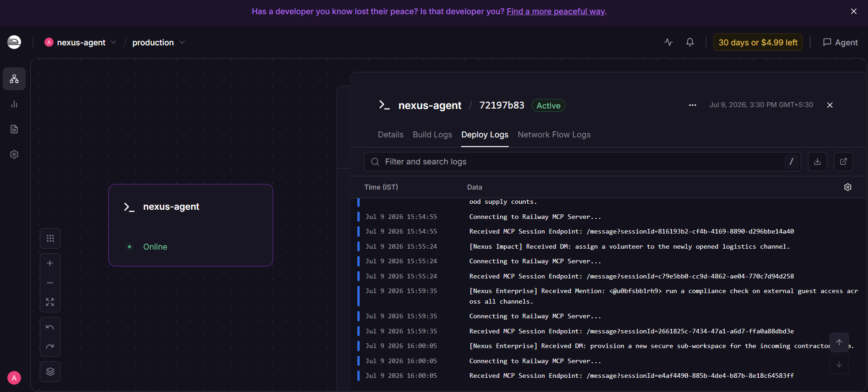Open the Observability charts sidebar icon
The image size is (868, 392).
tap(14, 104)
